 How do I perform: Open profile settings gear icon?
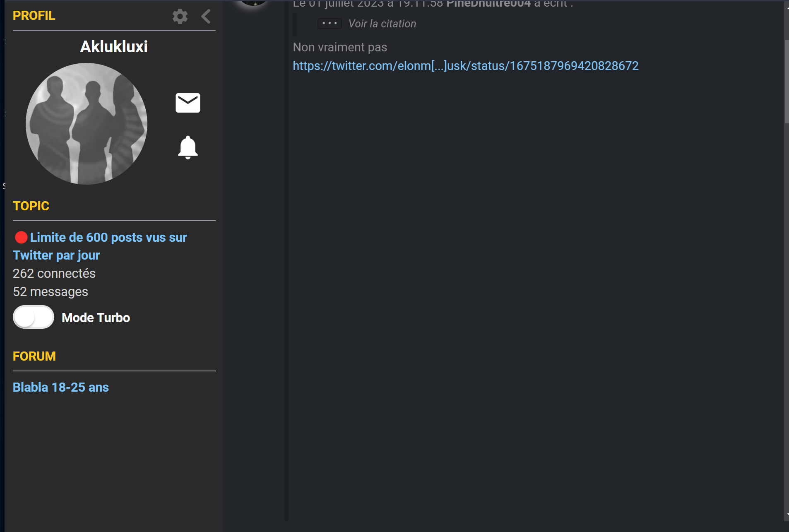180,17
